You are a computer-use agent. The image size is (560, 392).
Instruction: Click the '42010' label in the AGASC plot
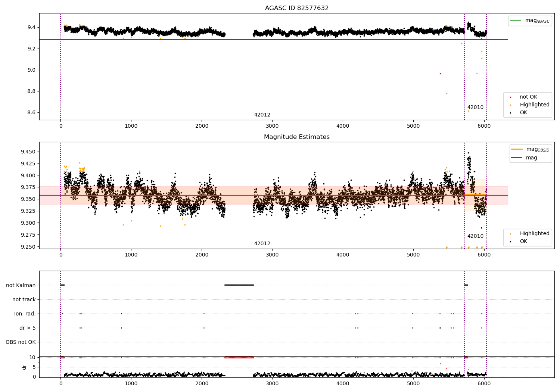pyautogui.click(x=475, y=107)
